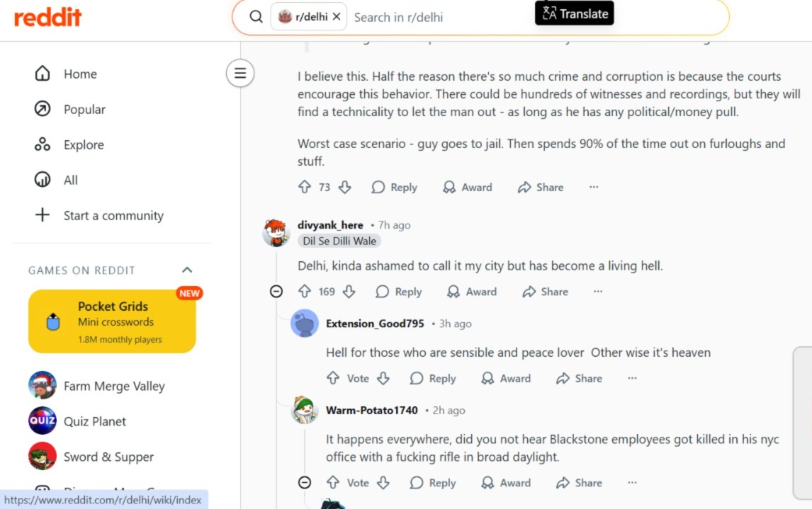The height and width of the screenshot is (509, 812).
Task: Collapse the Games on Reddit section
Action: pyautogui.click(x=187, y=270)
